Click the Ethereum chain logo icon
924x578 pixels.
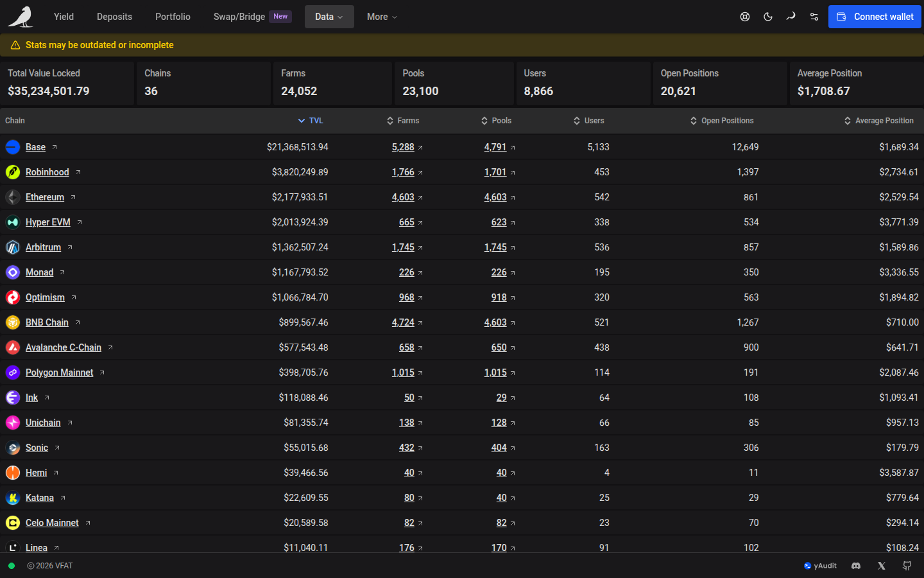tap(13, 197)
